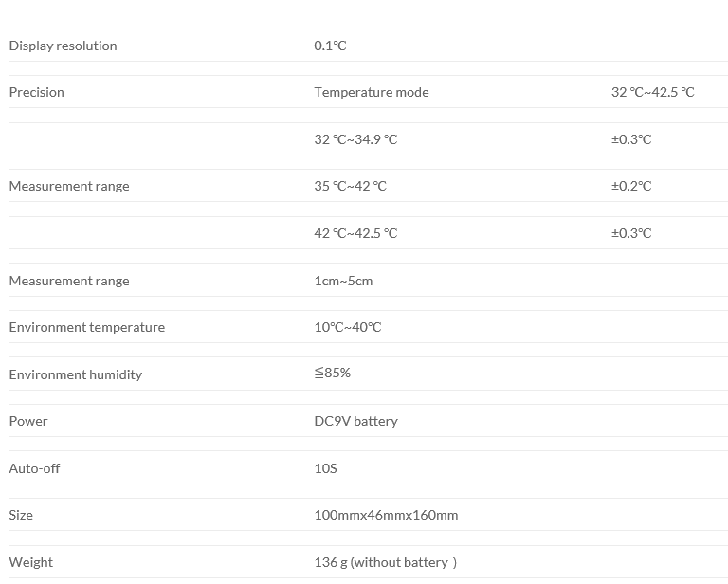Viewport: 728px width, 584px height.
Task: Click the Weight row label
Action: tap(31, 562)
